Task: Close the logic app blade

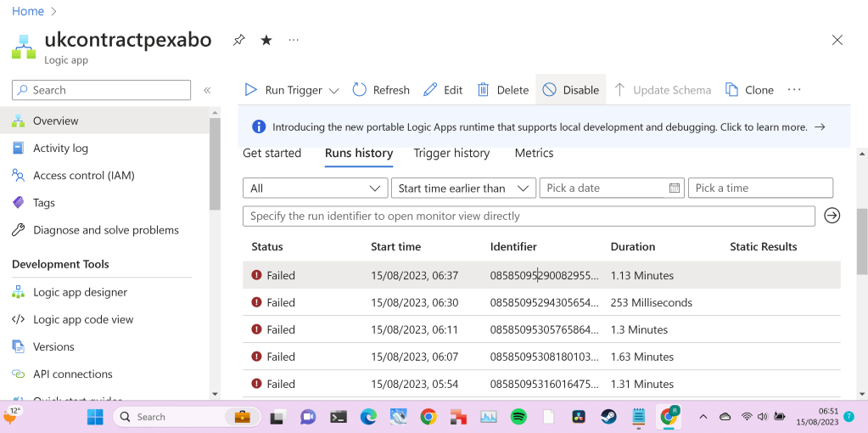Action: (837, 40)
